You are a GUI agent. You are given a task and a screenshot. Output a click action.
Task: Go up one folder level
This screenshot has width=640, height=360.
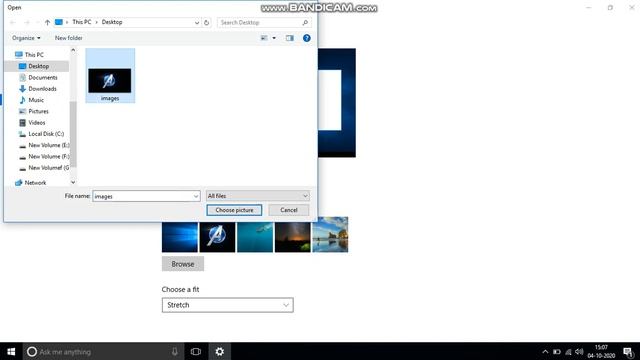(47, 22)
